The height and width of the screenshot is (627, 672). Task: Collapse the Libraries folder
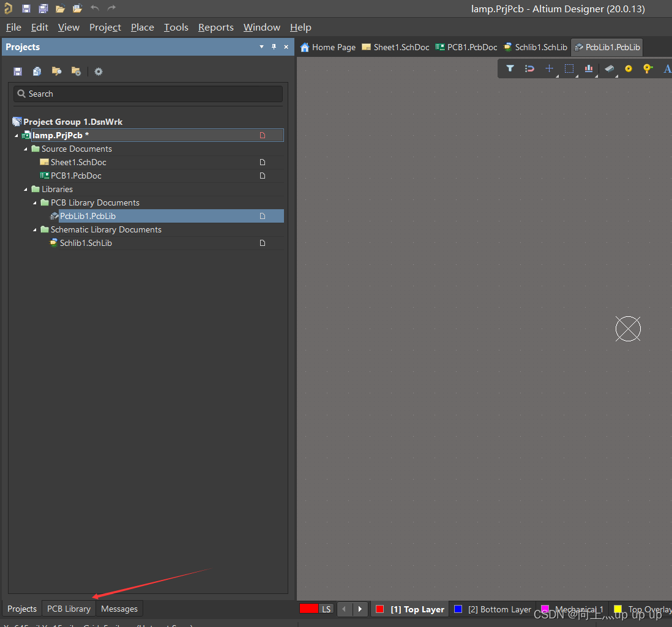click(25, 189)
